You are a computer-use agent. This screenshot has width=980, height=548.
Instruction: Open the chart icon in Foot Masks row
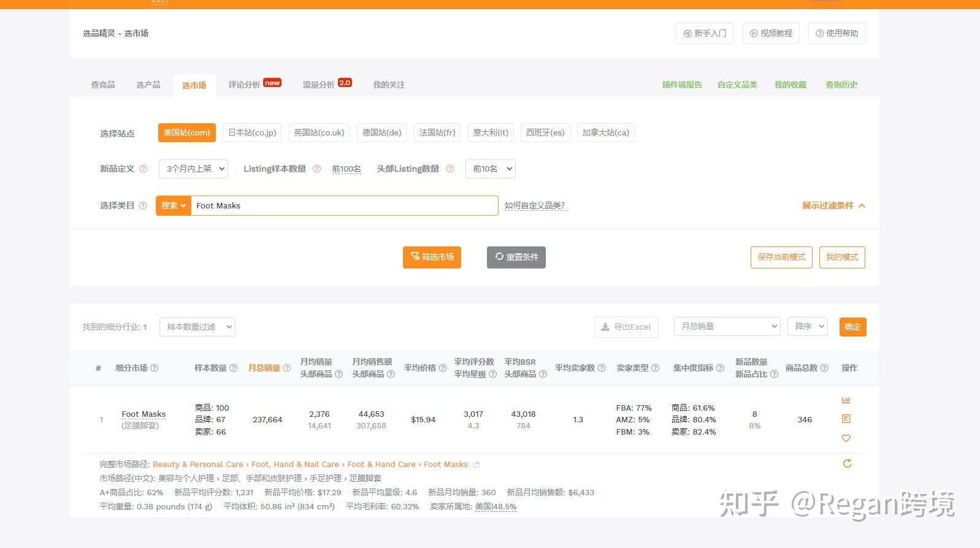click(846, 400)
